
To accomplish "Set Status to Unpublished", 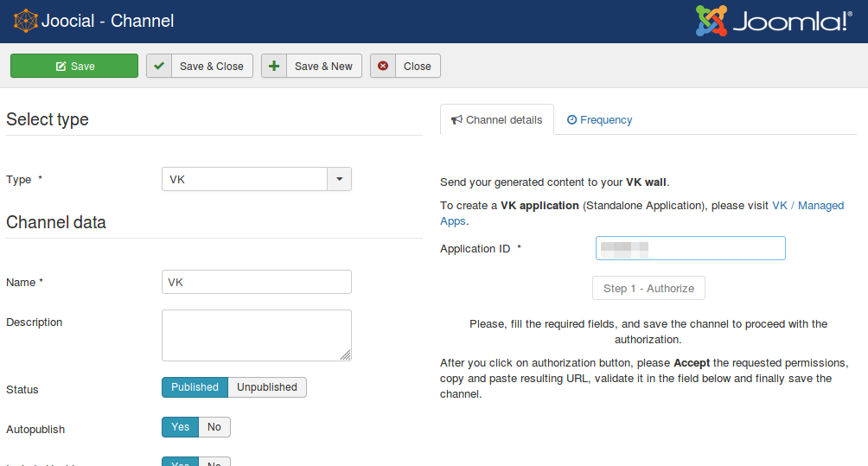I will click(267, 387).
